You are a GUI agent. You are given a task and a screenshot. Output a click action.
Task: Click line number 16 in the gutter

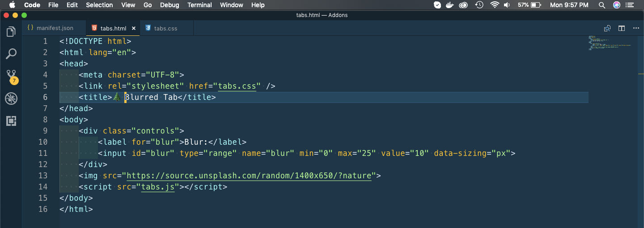click(43, 209)
